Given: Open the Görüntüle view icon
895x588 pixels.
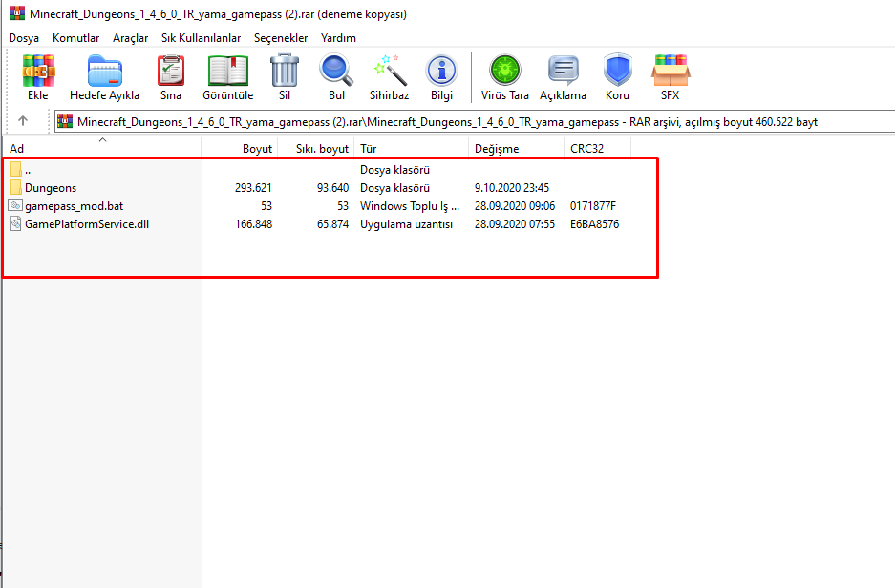Looking at the screenshot, I should pos(227,71).
